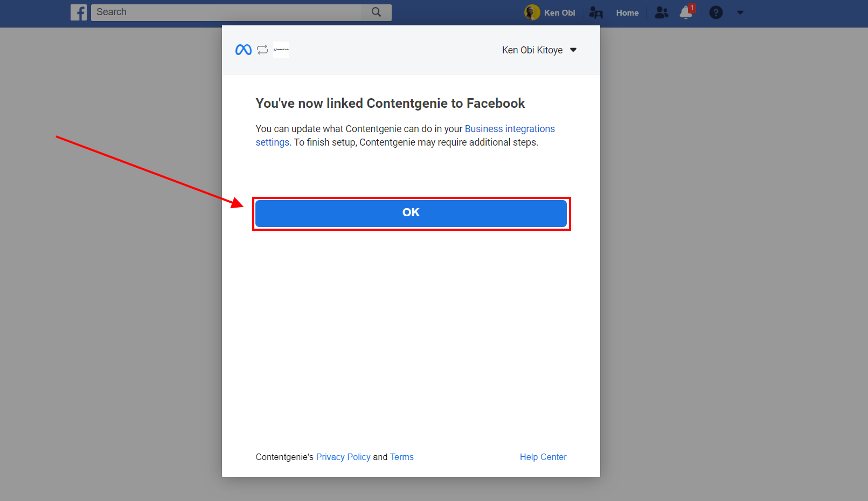Image resolution: width=868 pixels, height=501 pixels.
Task: Click the notification badge showing 1
Action: (x=691, y=7)
